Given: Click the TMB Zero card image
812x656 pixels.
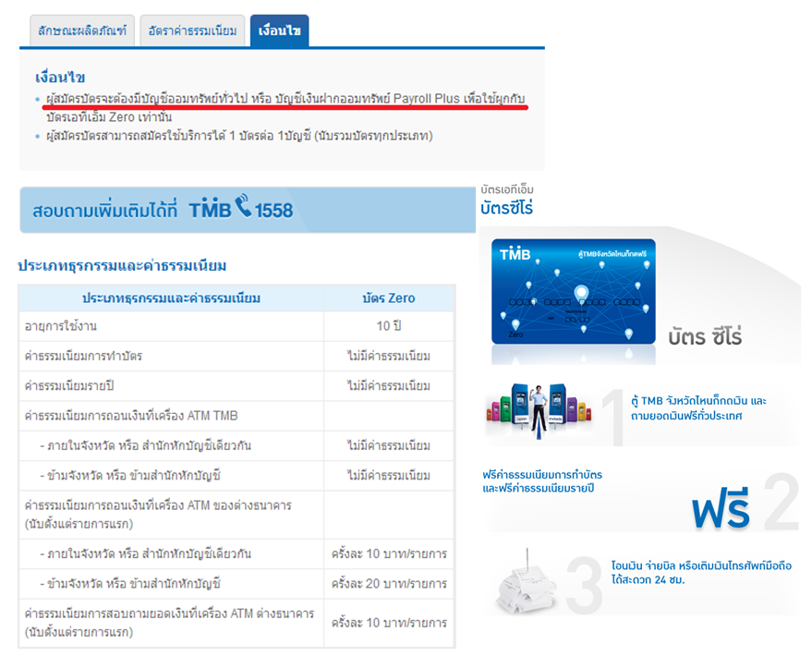Looking at the screenshot, I should pos(574,291).
